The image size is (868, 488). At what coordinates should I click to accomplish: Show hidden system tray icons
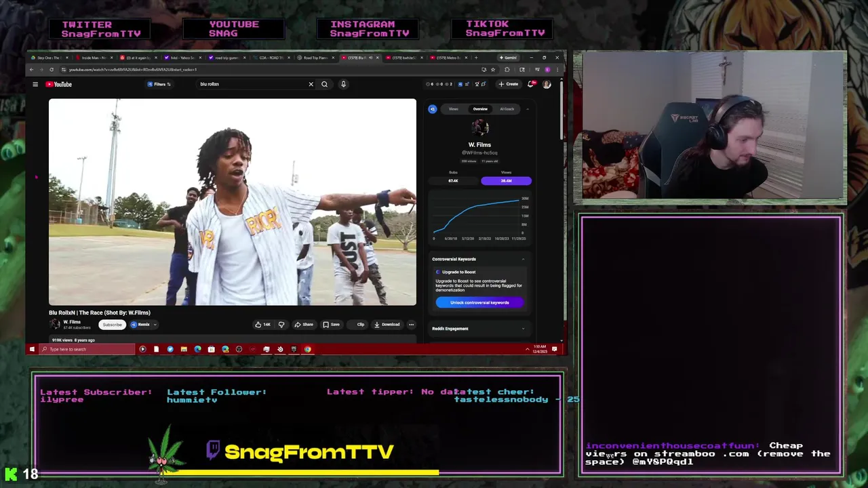pos(527,349)
